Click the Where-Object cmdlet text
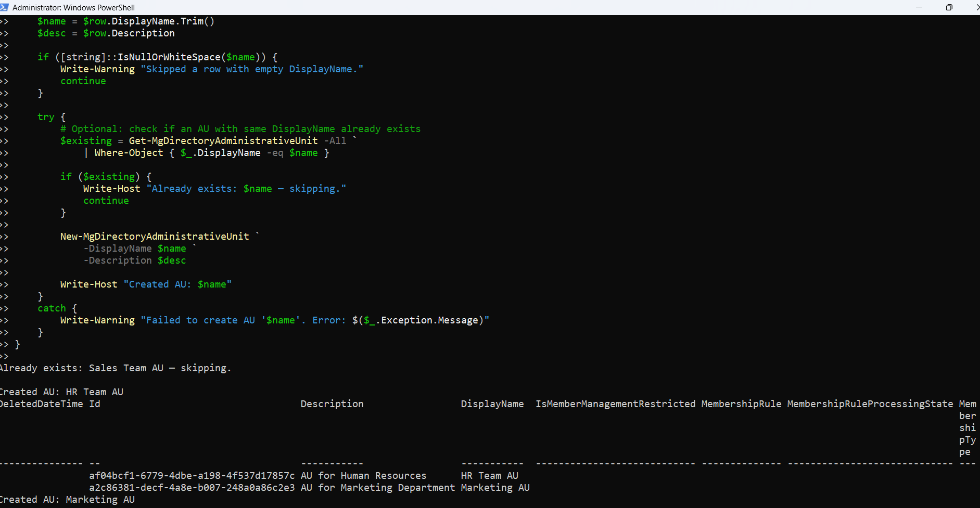 (129, 153)
